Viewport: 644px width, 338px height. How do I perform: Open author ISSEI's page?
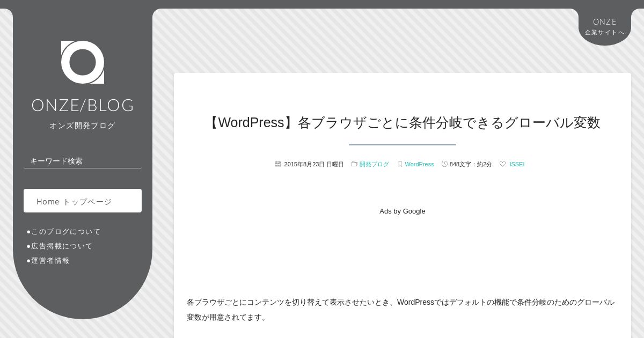[x=517, y=164]
